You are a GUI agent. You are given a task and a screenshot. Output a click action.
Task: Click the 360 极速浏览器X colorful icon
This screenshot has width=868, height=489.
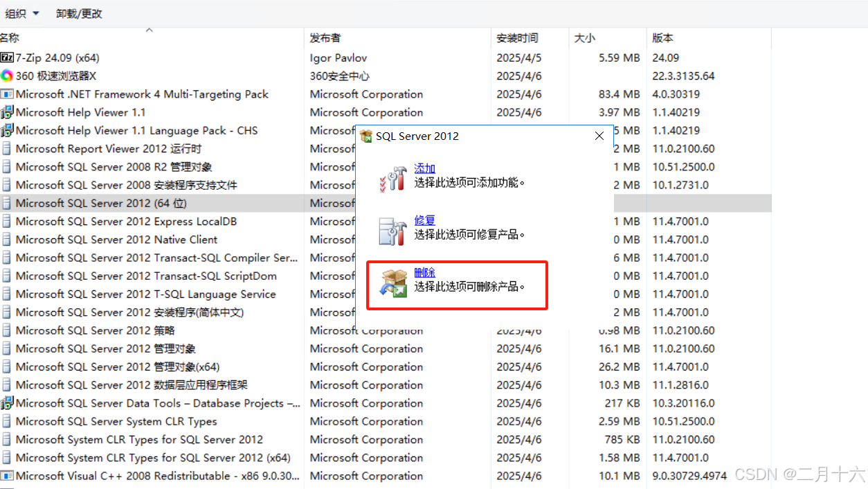pyautogui.click(x=7, y=75)
